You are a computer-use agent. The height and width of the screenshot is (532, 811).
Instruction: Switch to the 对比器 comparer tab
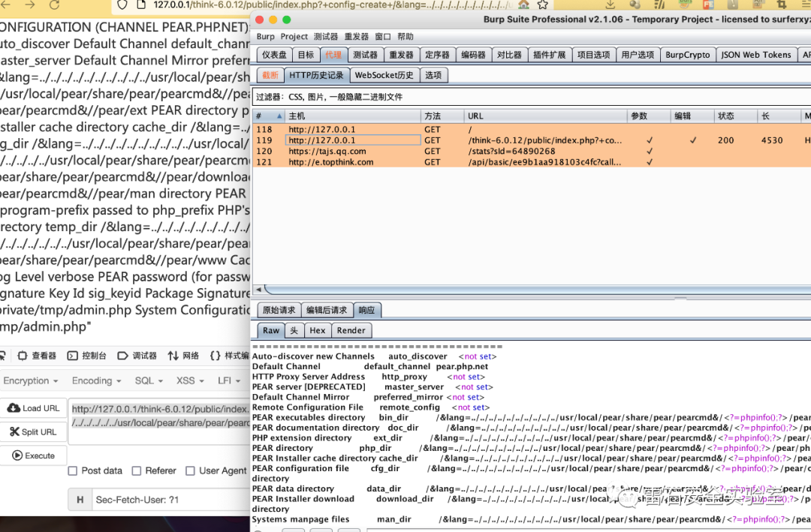point(509,55)
